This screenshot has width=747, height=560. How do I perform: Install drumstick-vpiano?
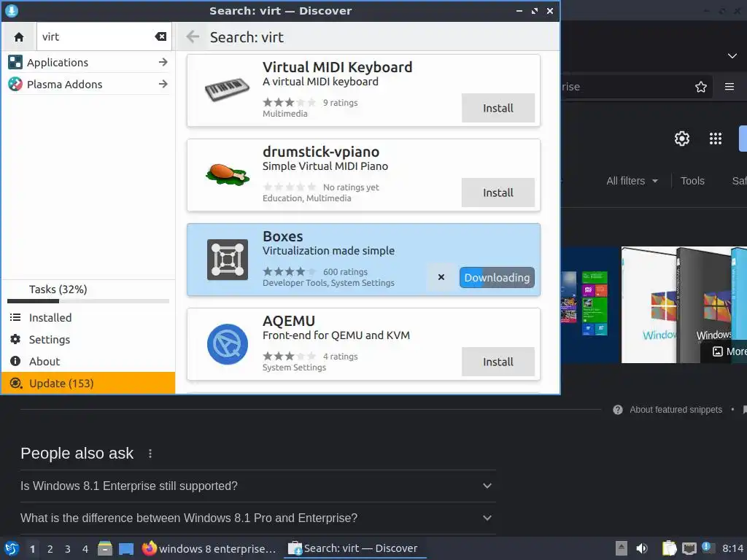[x=498, y=192]
